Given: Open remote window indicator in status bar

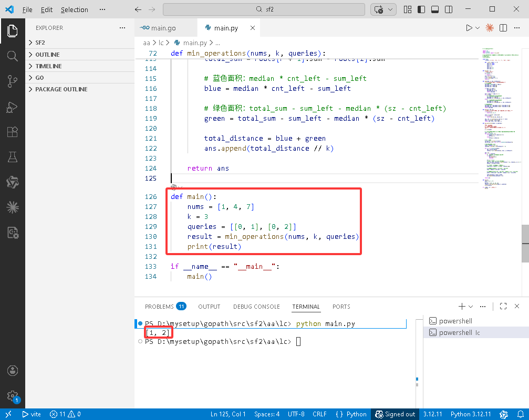Looking at the screenshot, I should click(x=8, y=414).
